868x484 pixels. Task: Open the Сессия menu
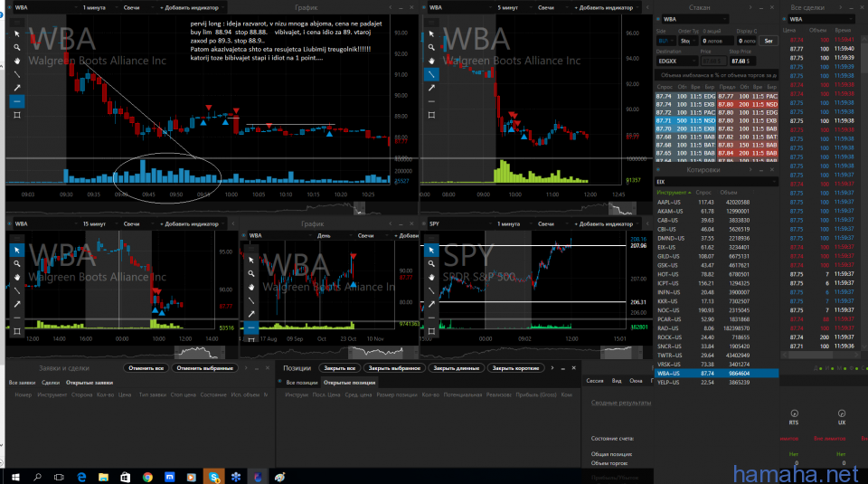[x=595, y=381]
